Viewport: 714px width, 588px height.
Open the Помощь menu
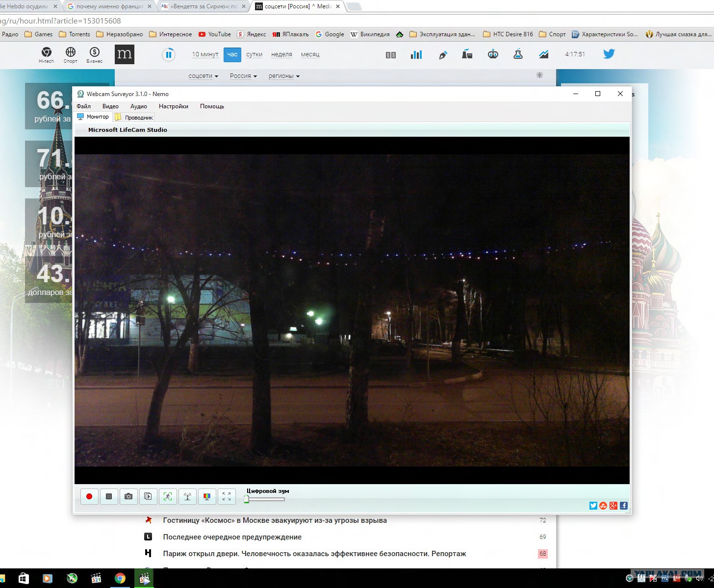212,106
